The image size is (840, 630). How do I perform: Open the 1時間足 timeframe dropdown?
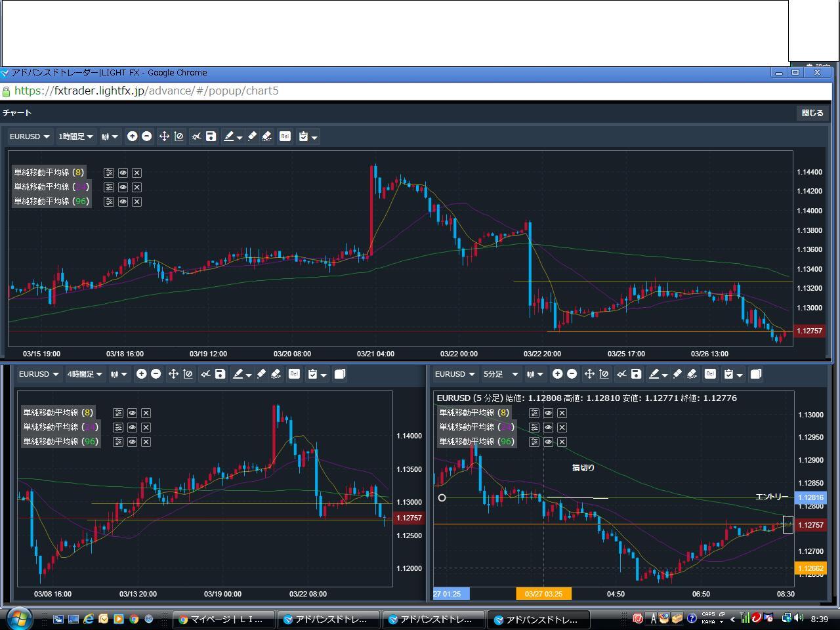(76, 136)
